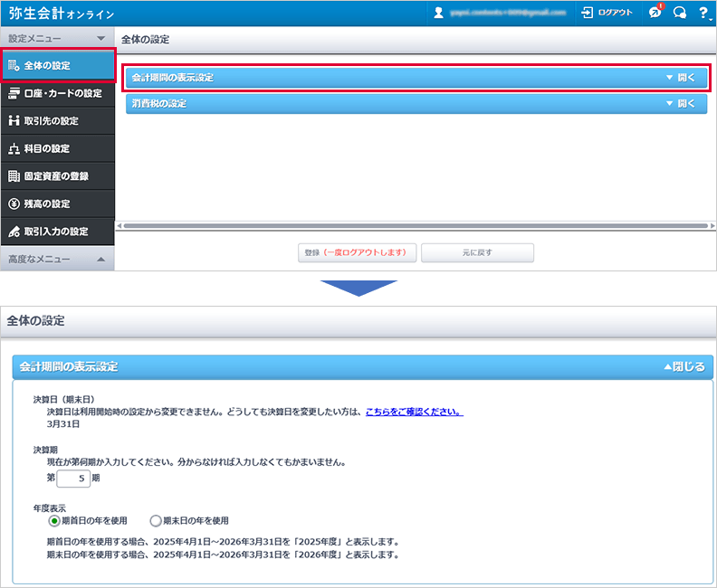Click the 口座・カードの設定 card icon
Screen dimensions: 717x588
click(x=14, y=93)
